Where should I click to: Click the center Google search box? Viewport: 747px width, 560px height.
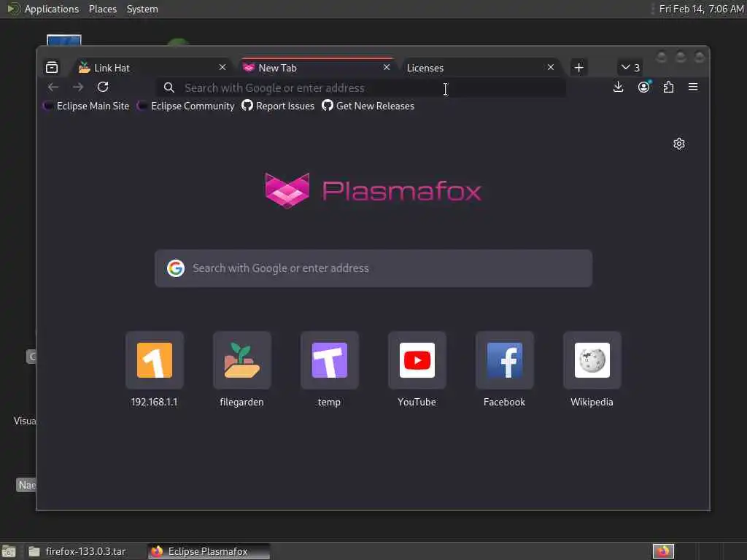click(x=373, y=268)
